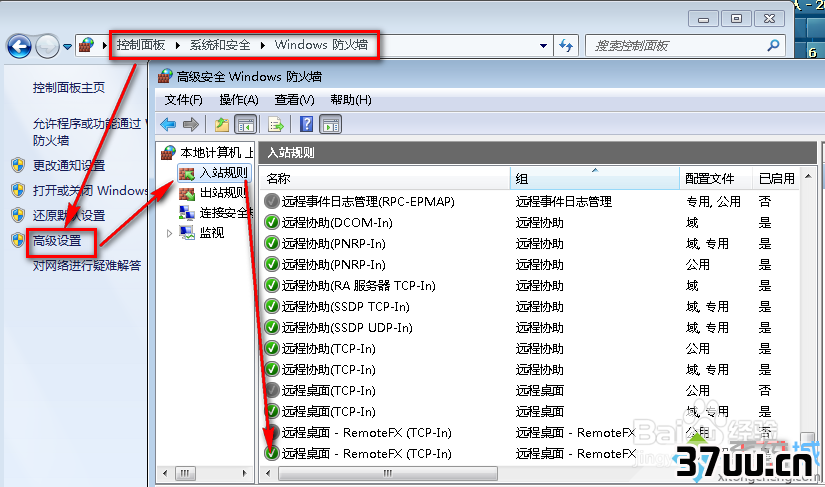Toggle the show/hide action pane button
Screen dimensions: 825x487
pos(330,125)
